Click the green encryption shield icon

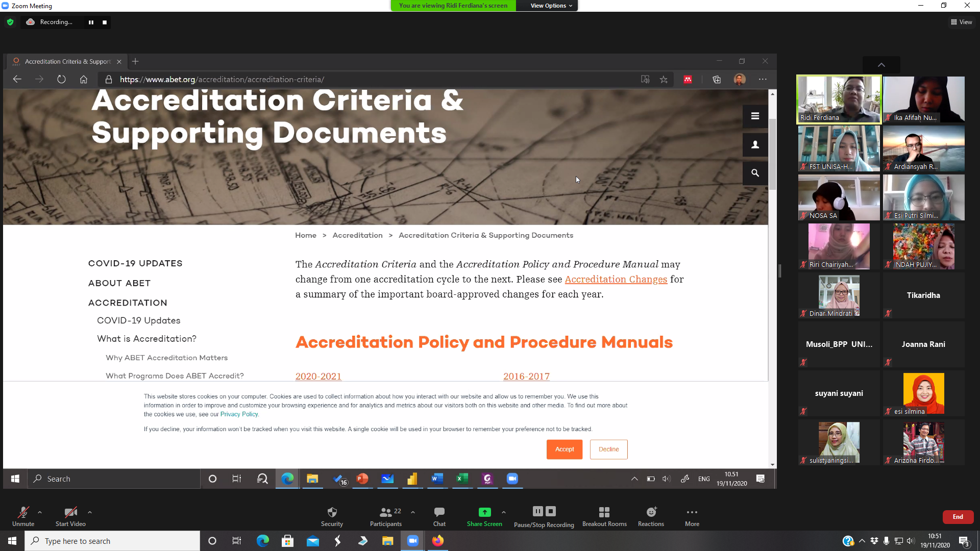(x=10, y=22)
